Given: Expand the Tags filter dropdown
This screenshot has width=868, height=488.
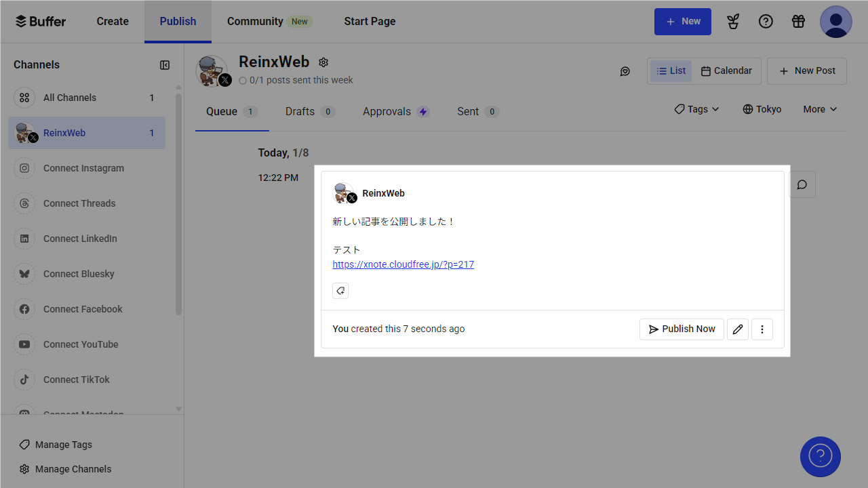Looking at the screenshot, I should click(696, 108).
